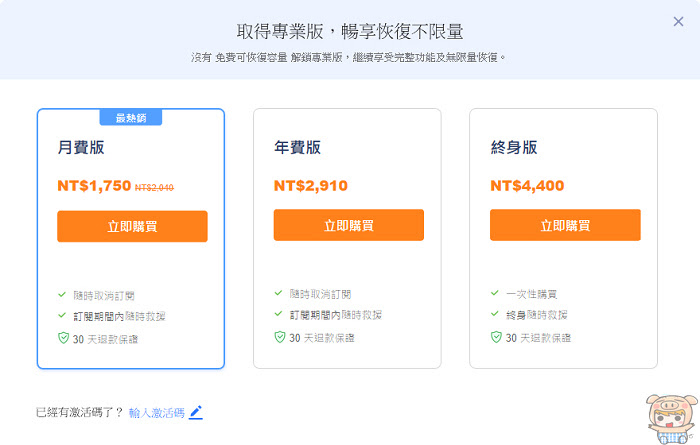700x445 pixels.
Task: Buy the lifetime plan (終身版) now
Action: coord(565,225)
